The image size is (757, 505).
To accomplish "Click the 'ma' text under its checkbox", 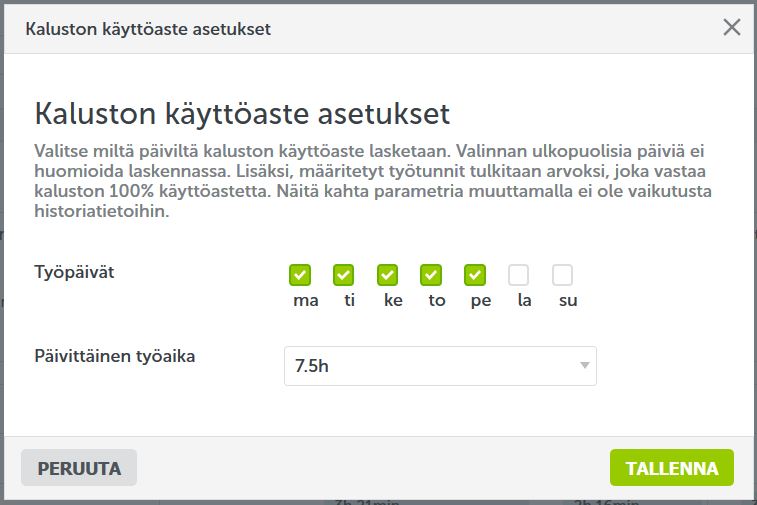I will pos(306,301).
